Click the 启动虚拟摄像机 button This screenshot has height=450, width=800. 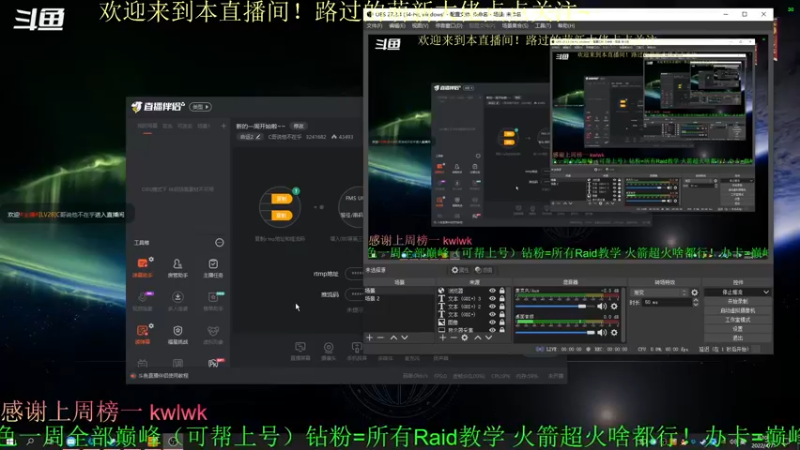[737, 311]
